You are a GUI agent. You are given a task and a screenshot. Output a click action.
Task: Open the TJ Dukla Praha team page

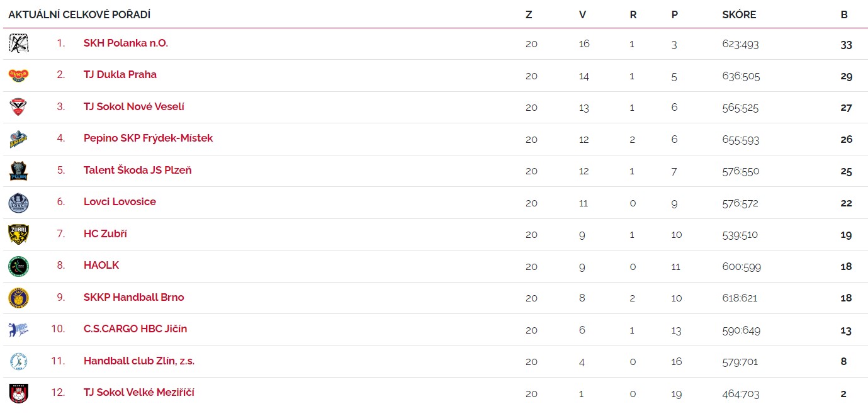point(120,75)
